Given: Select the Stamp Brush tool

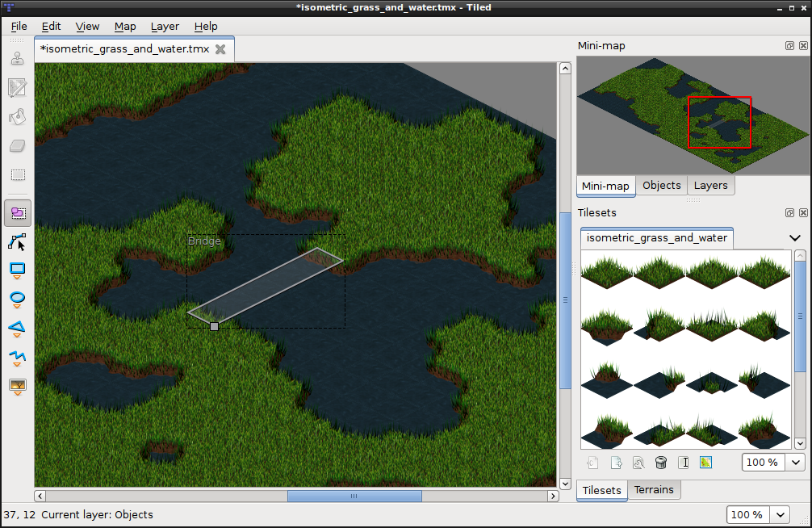Looking at the screenshot, I should pyautogui.click(x=17, y=58).
